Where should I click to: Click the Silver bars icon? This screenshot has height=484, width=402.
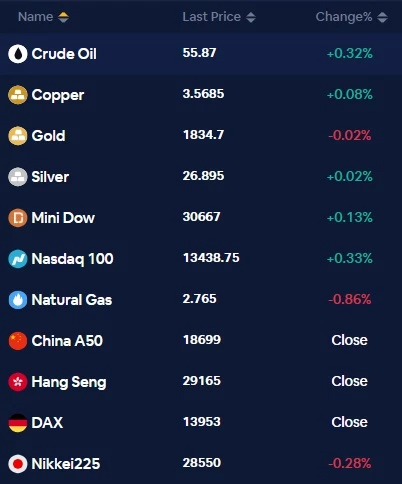tap(18, 177)
